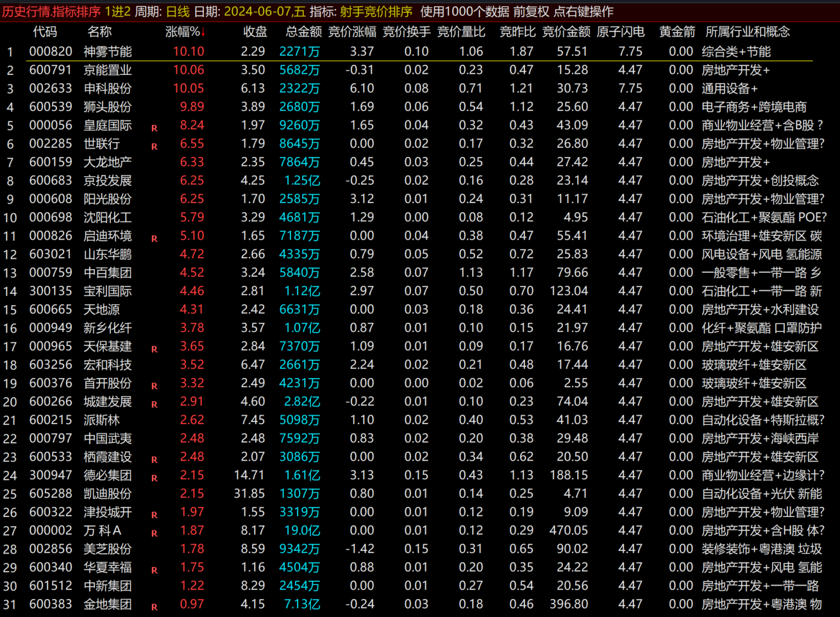Select stock code 600665 天地源
840x617 pixels.
51,309
